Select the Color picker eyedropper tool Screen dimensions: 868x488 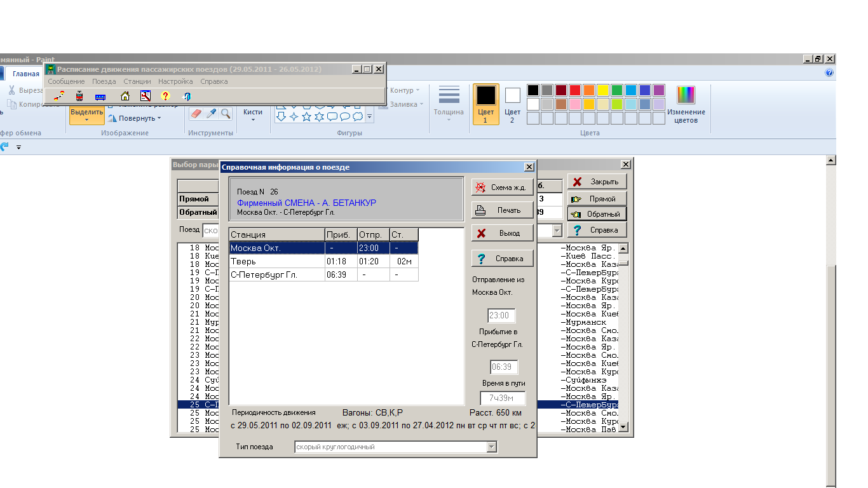(x=211, y=113)
